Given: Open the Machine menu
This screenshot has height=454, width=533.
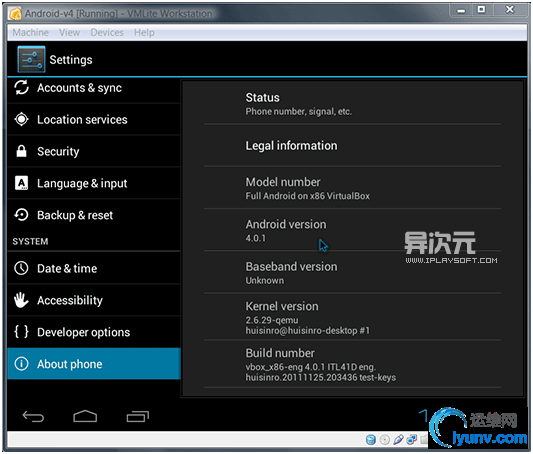Looking at the screenshot, I should pyautogui.click(x=30, y=33).
